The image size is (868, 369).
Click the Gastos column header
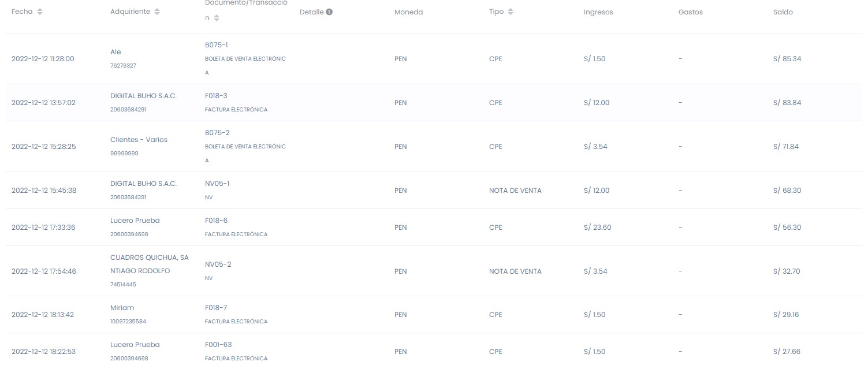tap(690, 12)
